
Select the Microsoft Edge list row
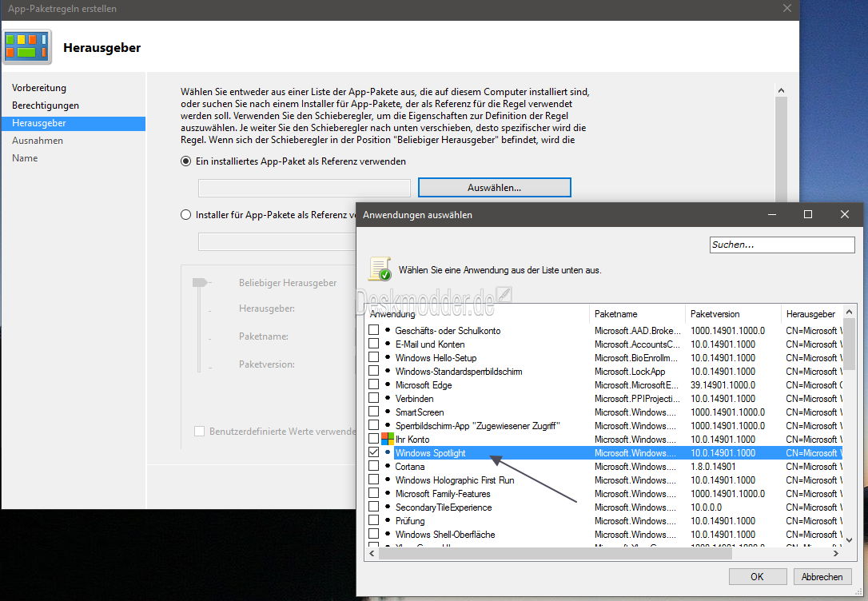(x=603, y=385)
